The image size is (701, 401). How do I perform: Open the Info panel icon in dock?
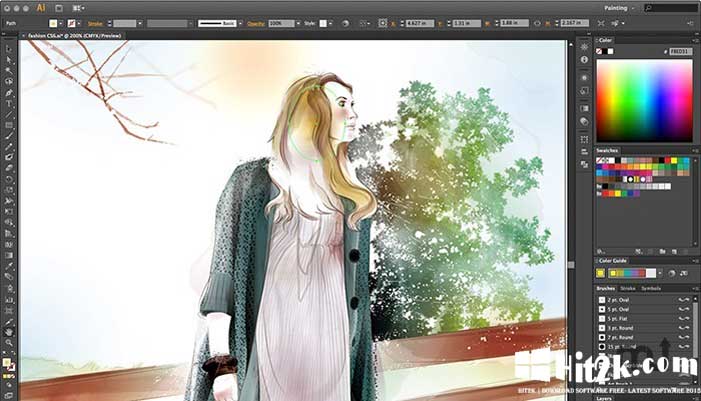pos(584,59)
